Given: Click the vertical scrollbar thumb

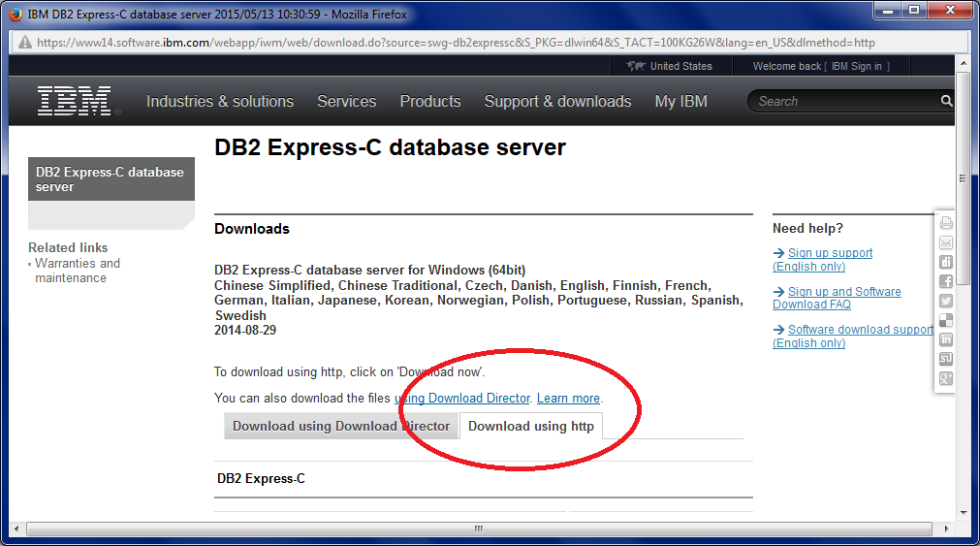Looking at the screenshot, I should tap(964, 178).
